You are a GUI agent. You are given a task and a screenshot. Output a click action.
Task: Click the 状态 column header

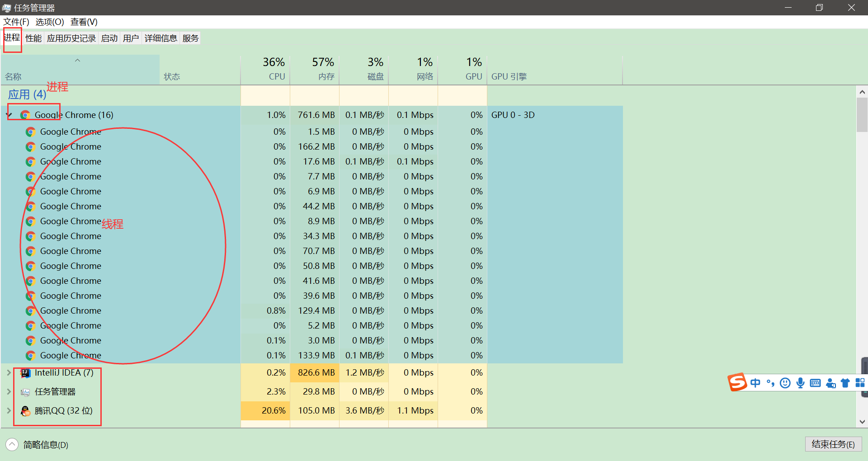tap(200, 70)
